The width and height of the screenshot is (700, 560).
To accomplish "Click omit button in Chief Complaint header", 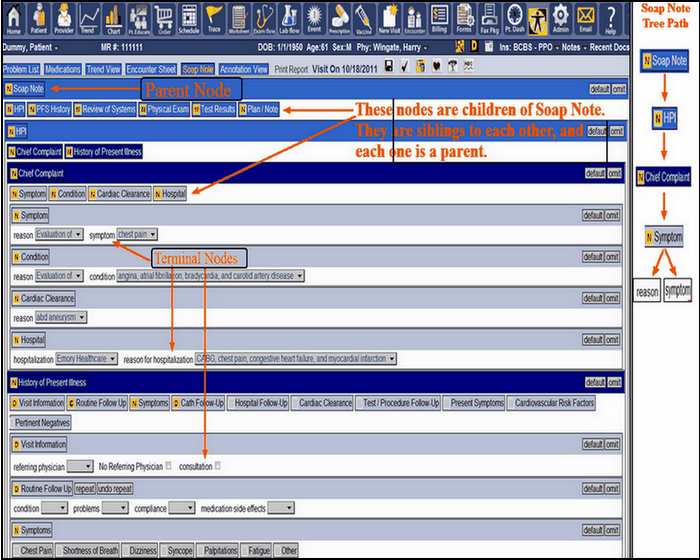I will pos(615,173).
